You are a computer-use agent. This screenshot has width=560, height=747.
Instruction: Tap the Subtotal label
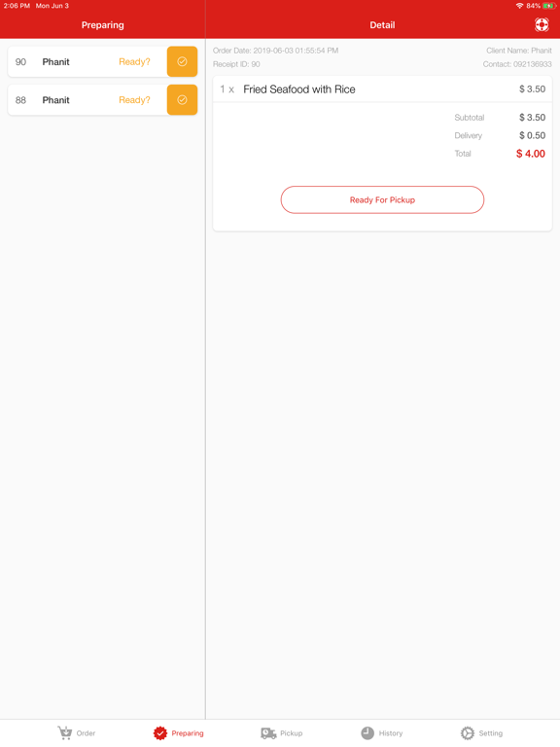pos(469,117)
